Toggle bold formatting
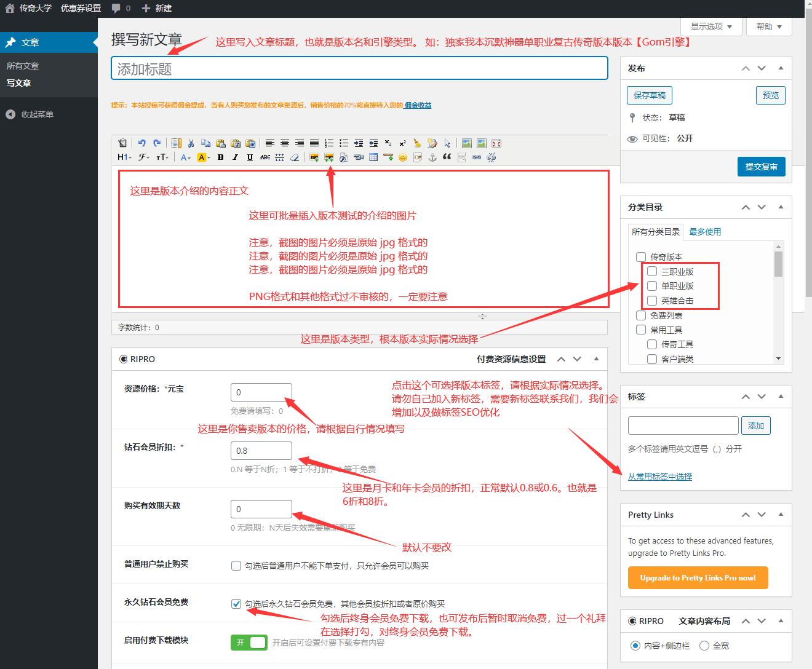812x669 pixels. [x=220, y=157]
